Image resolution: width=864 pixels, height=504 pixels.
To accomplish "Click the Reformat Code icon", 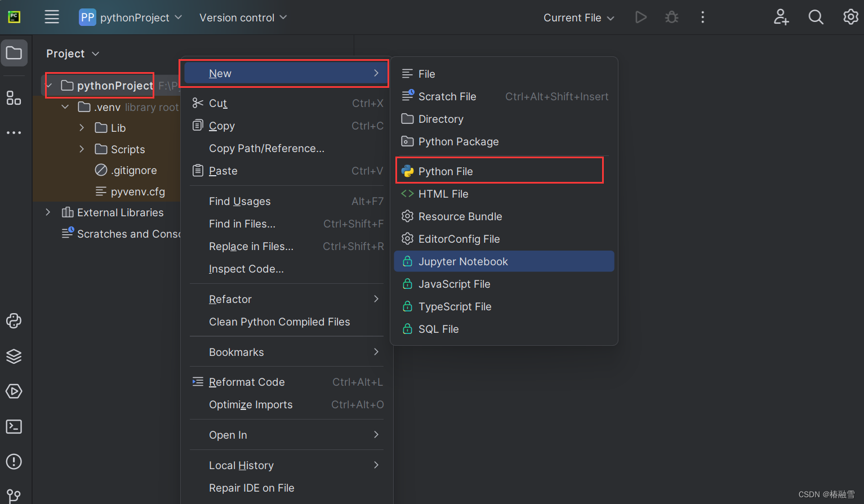I will [198, 382].
